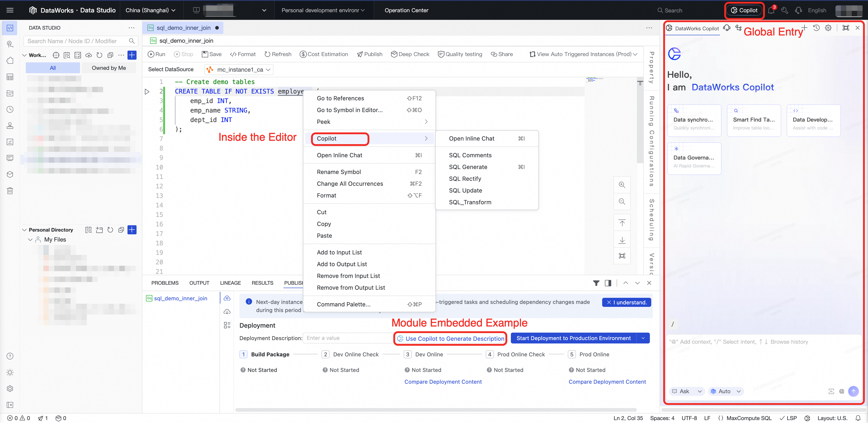
Task: Click the Copilot history clock icon
Action: coord(816,28)
